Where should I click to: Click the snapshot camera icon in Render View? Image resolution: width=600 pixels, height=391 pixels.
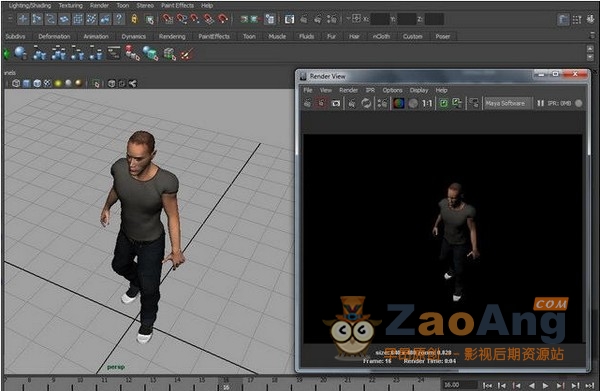coord(336,103)
